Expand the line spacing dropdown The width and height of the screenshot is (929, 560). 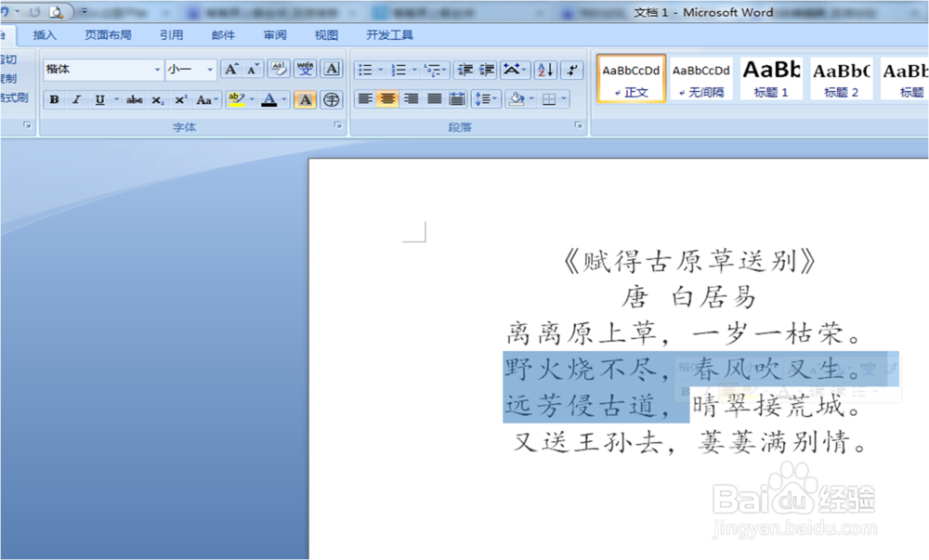pyautogui.click(x=490, y=99)
